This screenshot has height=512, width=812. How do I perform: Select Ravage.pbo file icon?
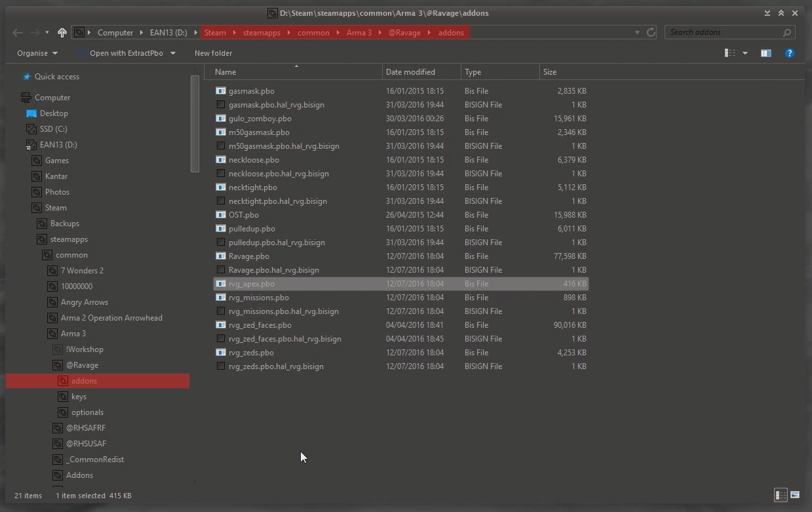coord(221,256)
